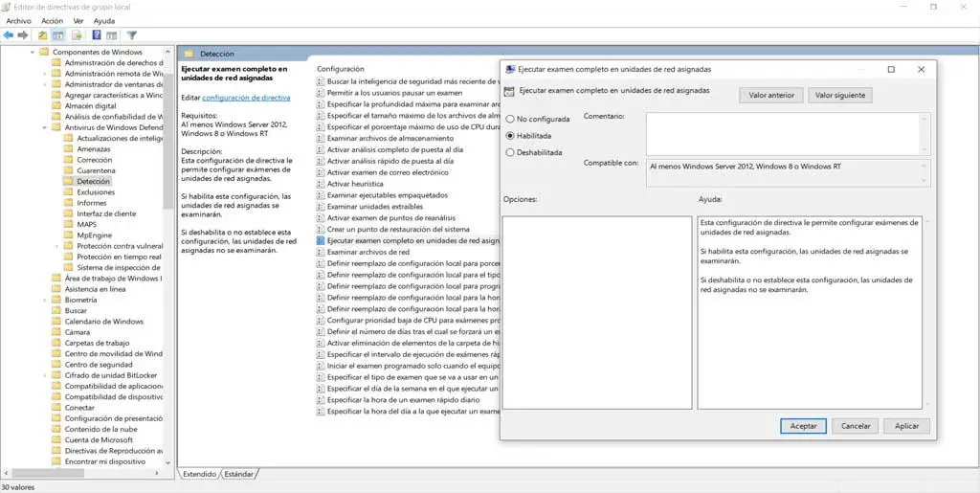Image resolution: width=980 pixels, height=493 pixels.
Task: Click the Filter funnel toolbar icon
Action: coord(132,35)
